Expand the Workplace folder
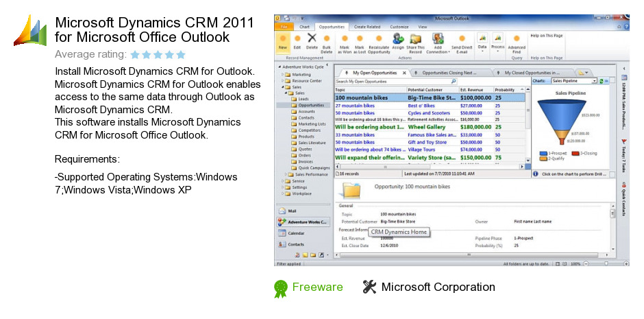This screenshot has height=319, width=644. tap(282, 193)
